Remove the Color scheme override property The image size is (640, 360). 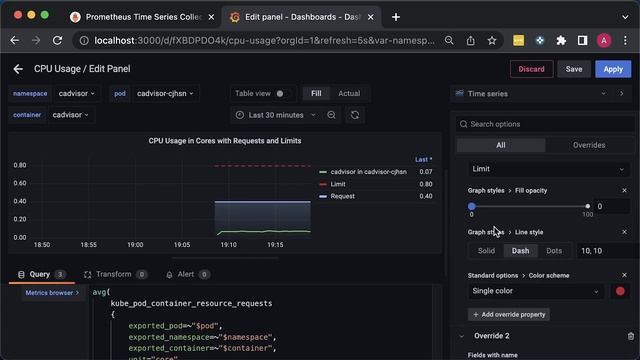(x=624, y=276)
